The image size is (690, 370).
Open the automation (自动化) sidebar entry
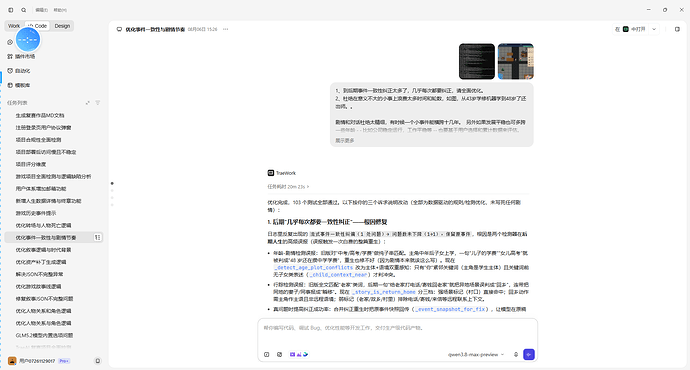[19, 70]
